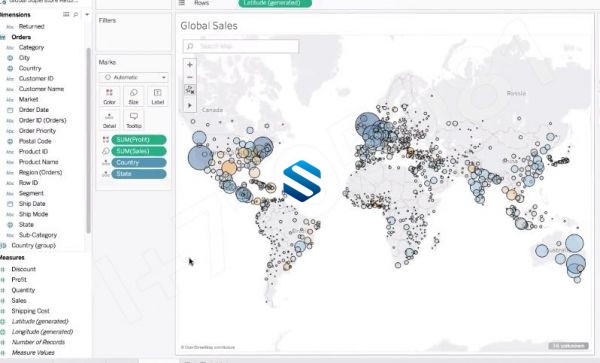Click the Search map input field
600x363 pixels.
coord(241,46)
